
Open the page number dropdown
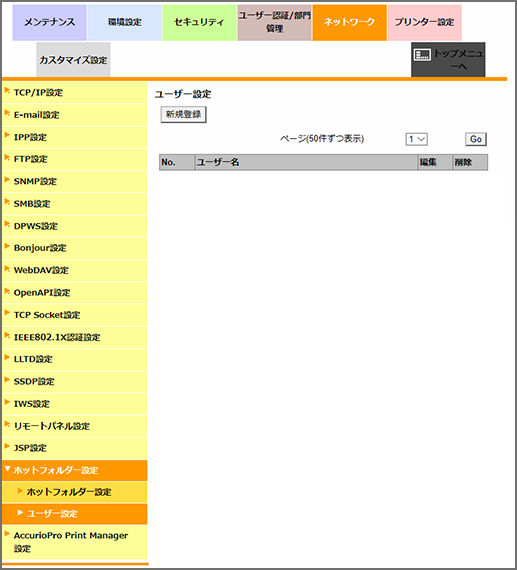click(416, 139)
